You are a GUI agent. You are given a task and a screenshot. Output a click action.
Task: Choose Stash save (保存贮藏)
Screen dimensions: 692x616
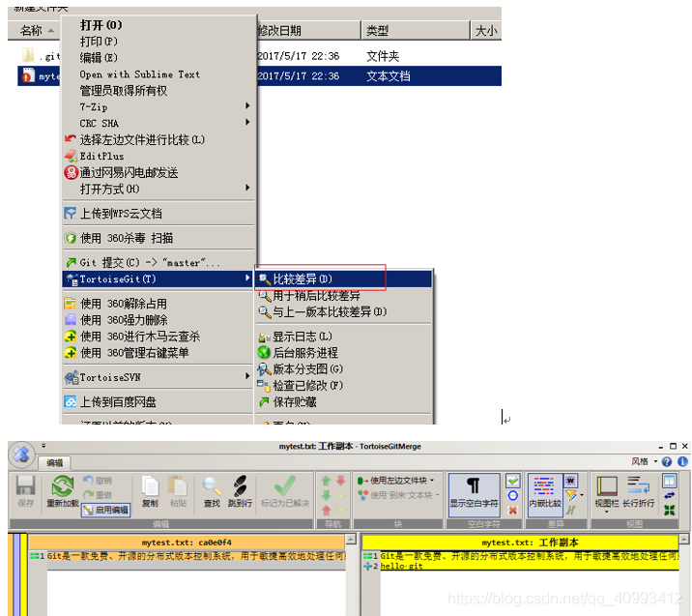click(344, 402)
